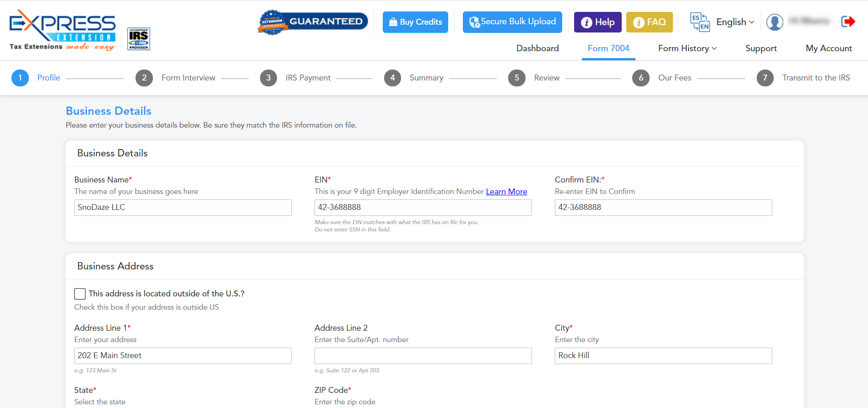Select step 3 IRS Payment circle
This screenshot has width=868, height=408.
tap(268, 78)
